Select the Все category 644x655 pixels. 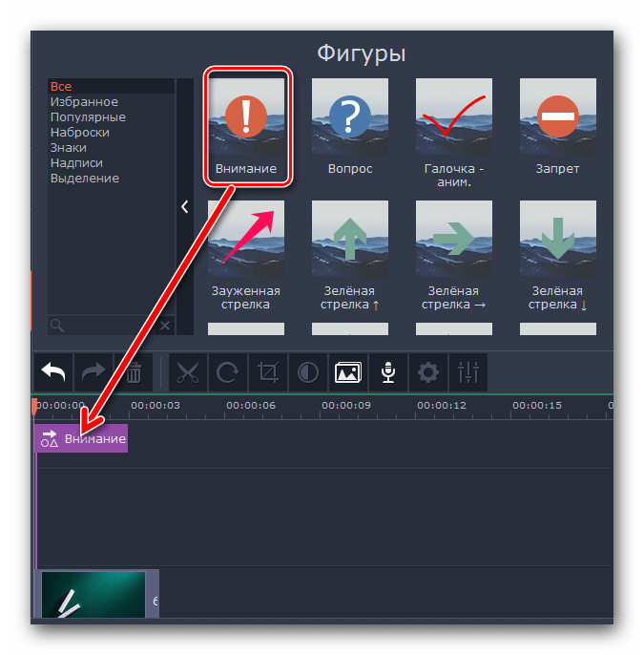[111, 87]
